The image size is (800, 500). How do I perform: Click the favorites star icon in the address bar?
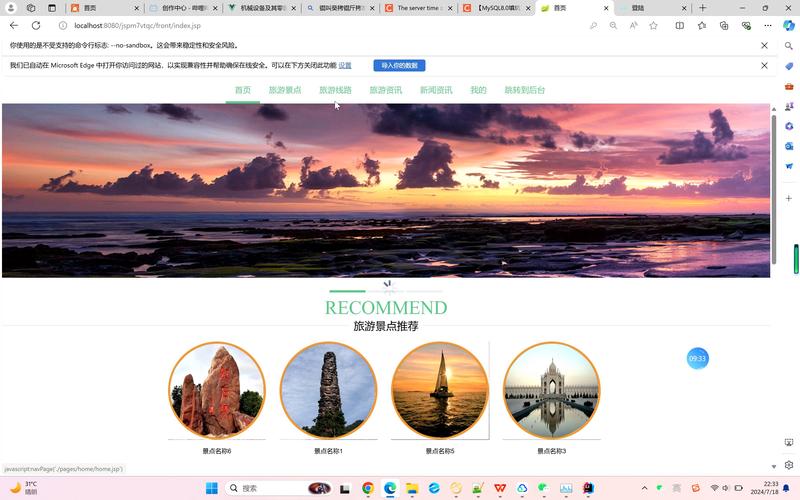[656, 25]
